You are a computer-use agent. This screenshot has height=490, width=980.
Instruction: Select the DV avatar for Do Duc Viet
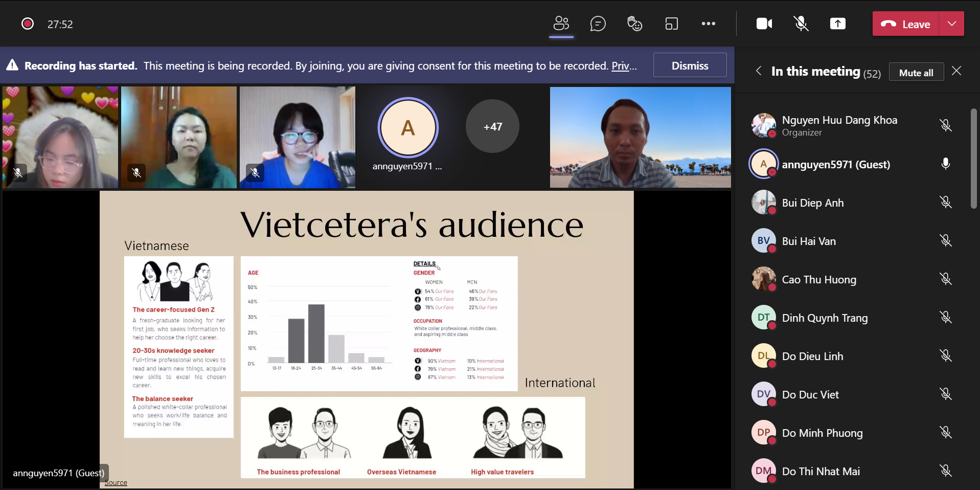tap(764, 394)
